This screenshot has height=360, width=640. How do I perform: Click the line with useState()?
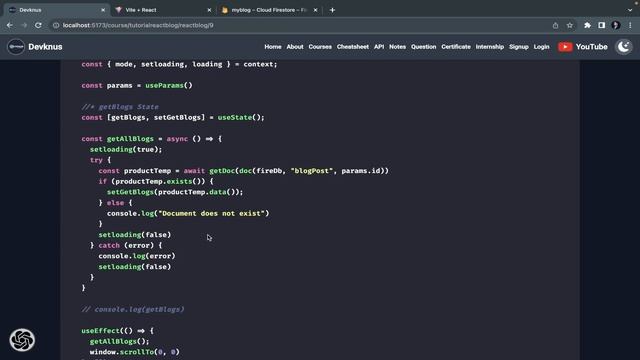pyautogui.click(x=173, y=118)
